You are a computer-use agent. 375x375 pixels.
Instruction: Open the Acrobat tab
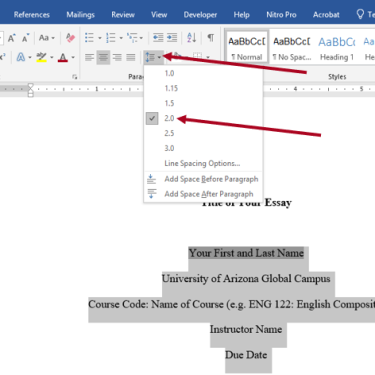pyautogui.click(x=326, y=15)
